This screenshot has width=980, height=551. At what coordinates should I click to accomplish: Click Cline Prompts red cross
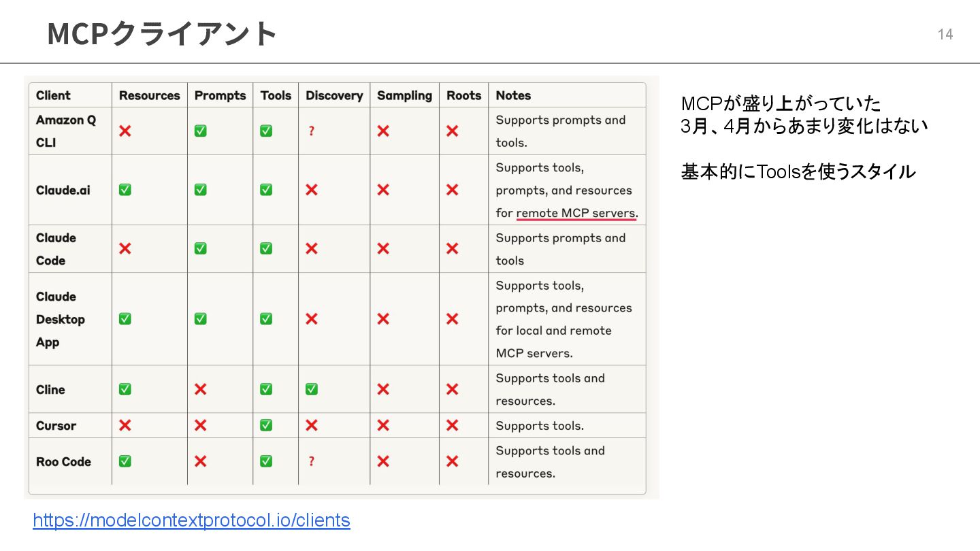[x=200, y=389]
